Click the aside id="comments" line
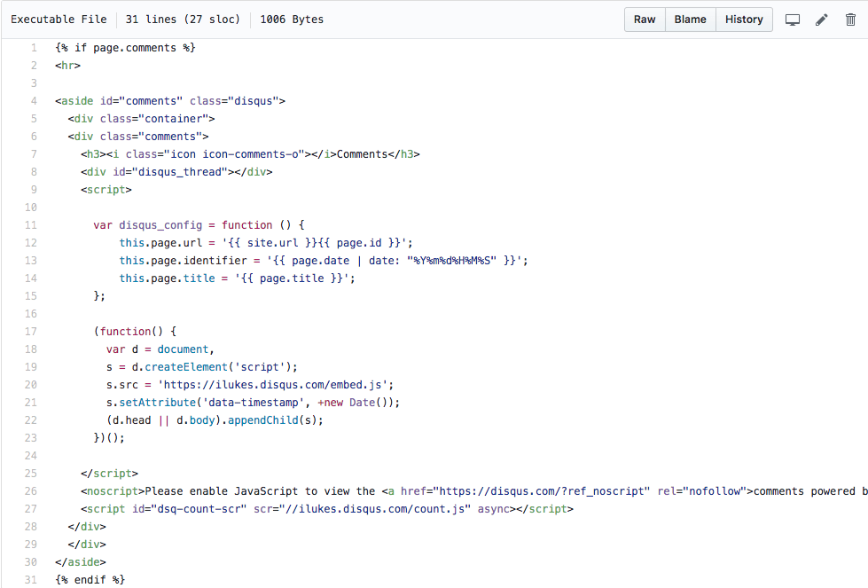 (170, 101)
